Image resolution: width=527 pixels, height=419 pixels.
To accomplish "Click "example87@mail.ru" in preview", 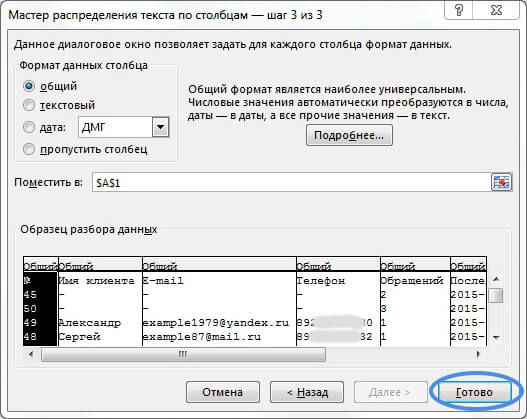I will coord(202,337).
